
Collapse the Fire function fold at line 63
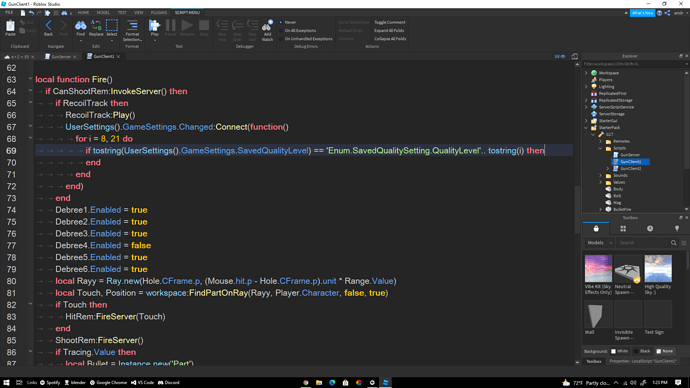pyautogui.click(x=30, y=79)
